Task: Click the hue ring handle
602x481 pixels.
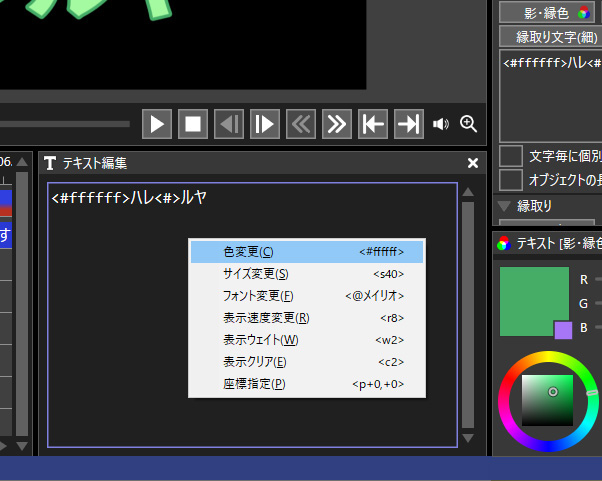Action: (x=592, y=392)
